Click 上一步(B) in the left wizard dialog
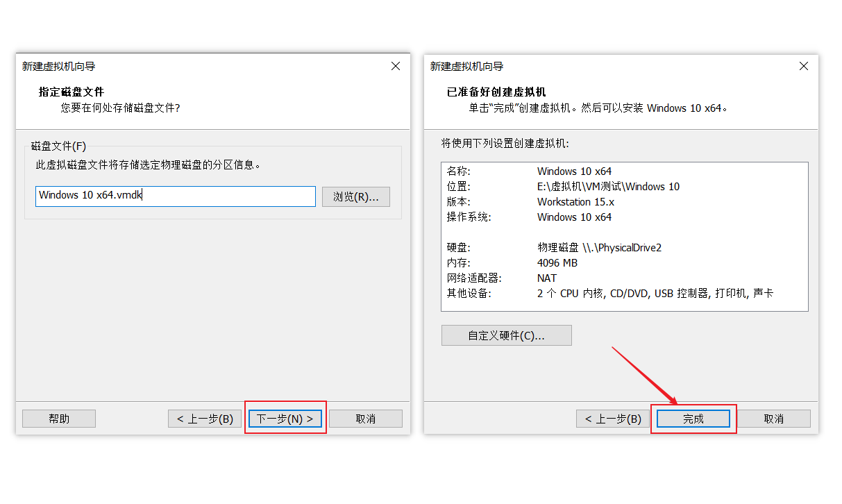842x504 pixels. click(204, 418)
